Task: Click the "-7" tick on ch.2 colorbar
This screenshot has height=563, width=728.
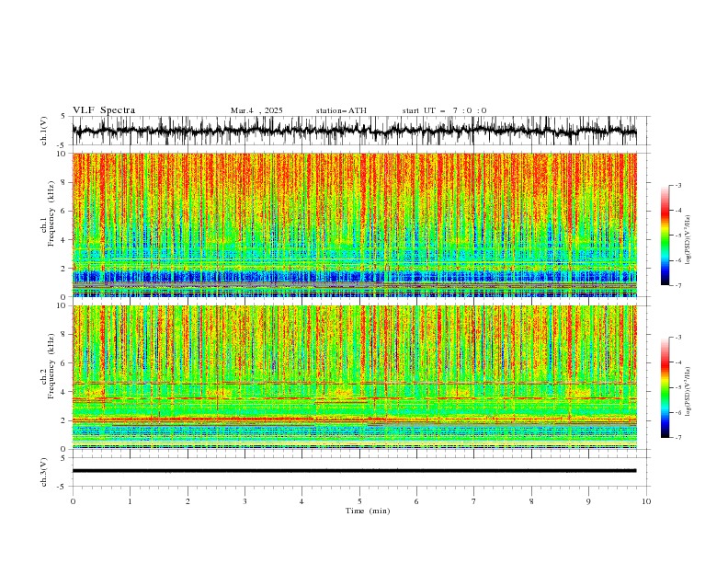Action: (677, 437)
